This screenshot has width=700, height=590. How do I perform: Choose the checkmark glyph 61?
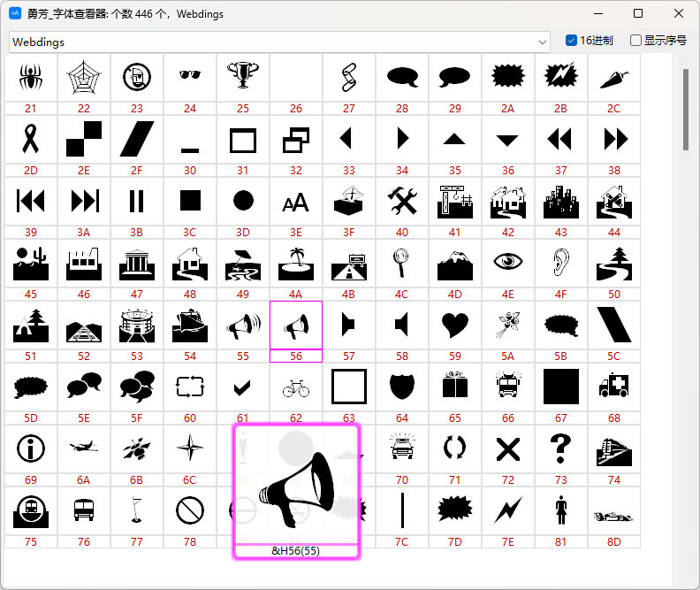pos(242,387)
